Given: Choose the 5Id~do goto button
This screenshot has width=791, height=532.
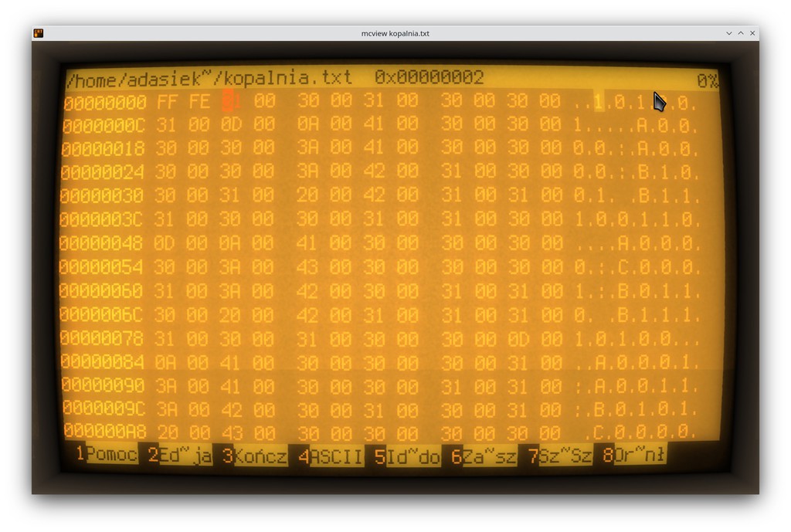Looking at the screenshot, I should tap(407, 457).
